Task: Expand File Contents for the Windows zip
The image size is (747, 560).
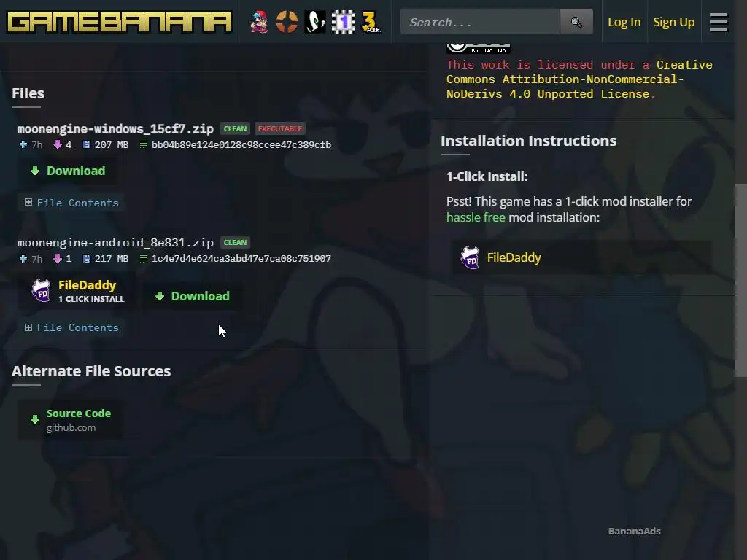Action: point(71,203)
